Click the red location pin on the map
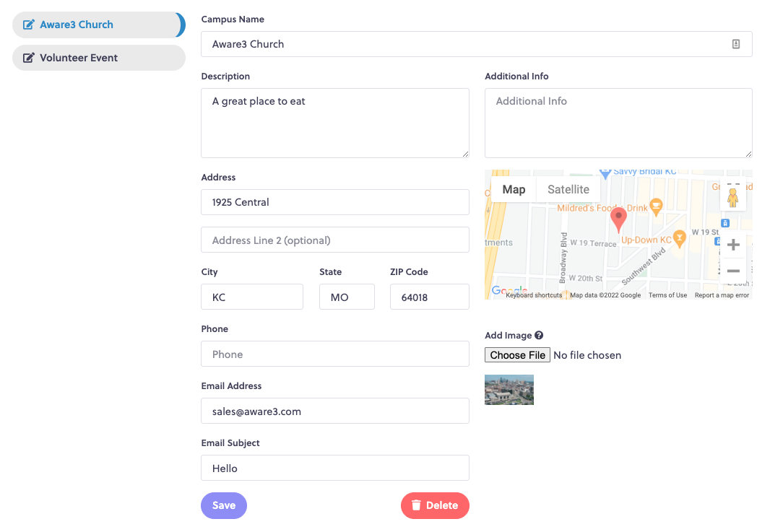783x532 pixels. click(x=619, y=220)
